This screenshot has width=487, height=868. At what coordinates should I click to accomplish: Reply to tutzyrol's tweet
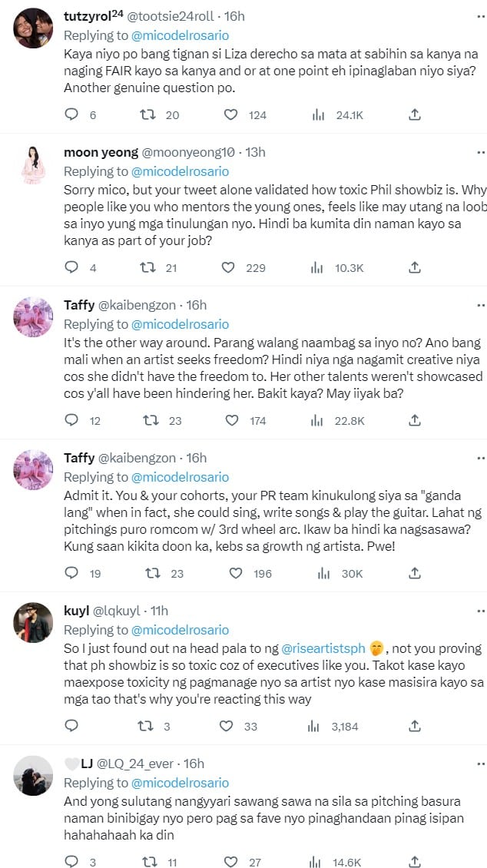coord(71,114)
